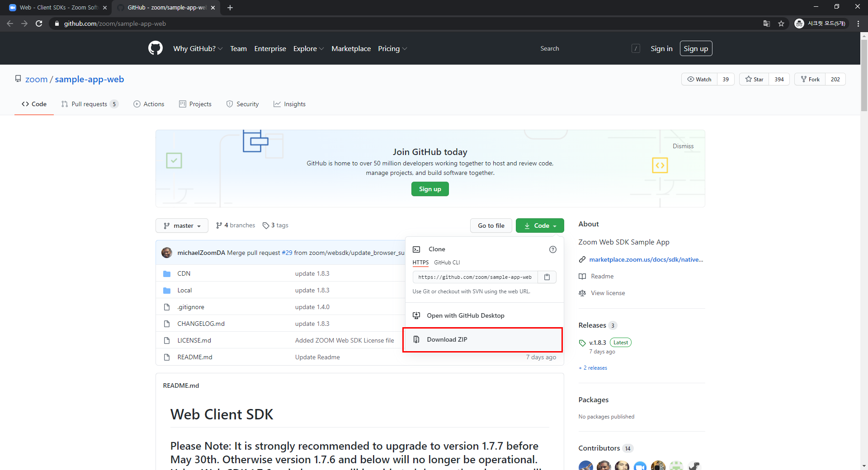Copy the clone URL with clipboard icon
This screenshot has height=470, width=868.
547,277
